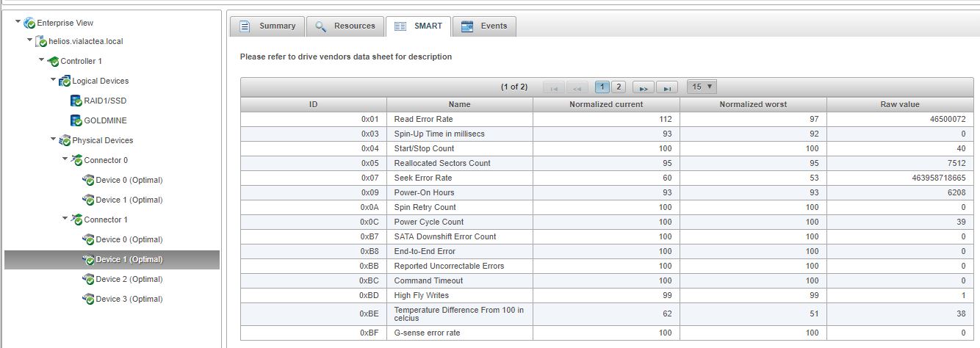Click the raw value 7512
This screenshot has height=348, width=980.
click(956, 163)
